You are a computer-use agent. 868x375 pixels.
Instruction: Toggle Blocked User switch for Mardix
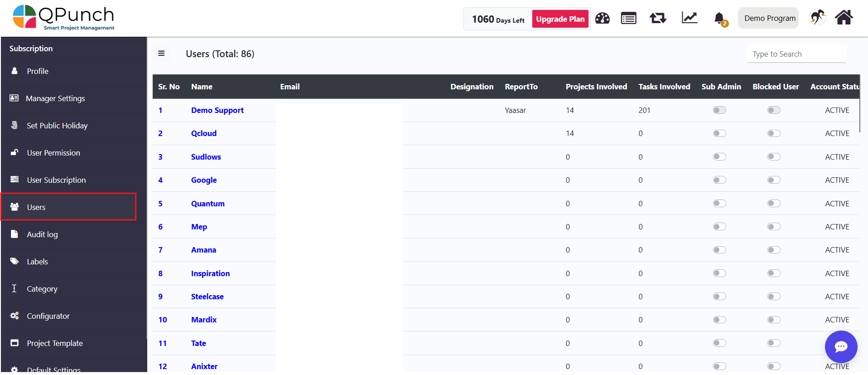pos(774,320)
